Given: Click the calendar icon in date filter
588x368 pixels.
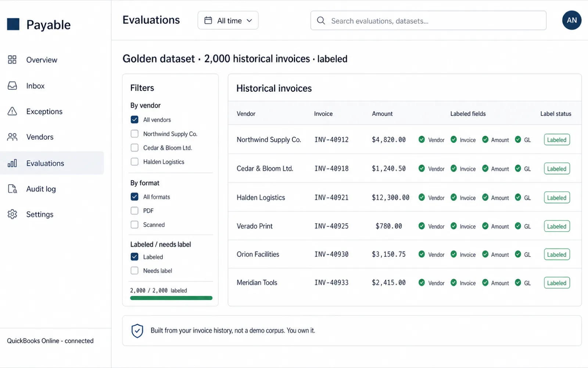Looking at the screenshot, I should click(x=208, y=20).
